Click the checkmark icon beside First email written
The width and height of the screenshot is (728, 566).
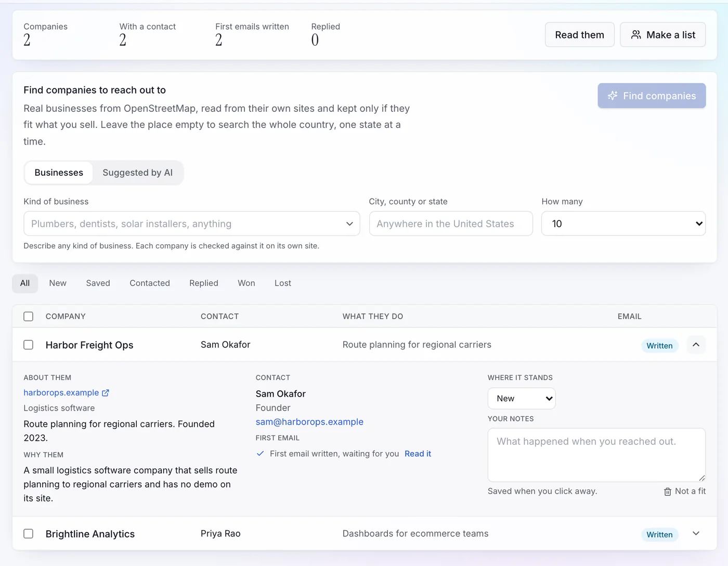[261, 454]
